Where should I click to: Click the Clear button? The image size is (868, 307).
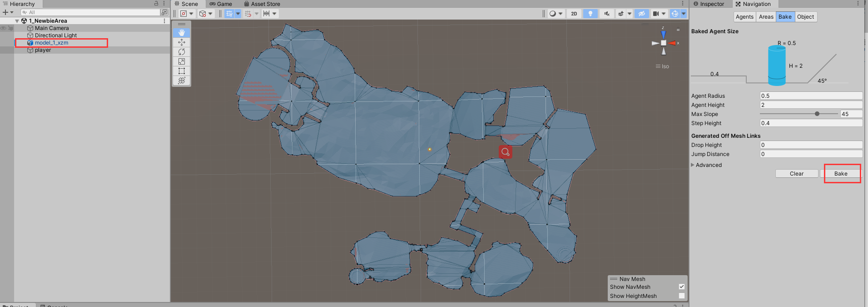[796, 174]
